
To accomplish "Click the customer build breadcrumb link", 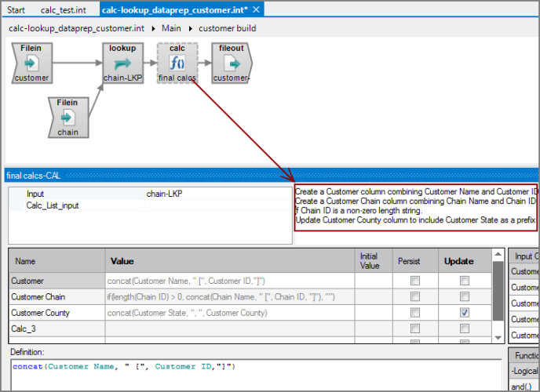I will (x=227, y=28).
